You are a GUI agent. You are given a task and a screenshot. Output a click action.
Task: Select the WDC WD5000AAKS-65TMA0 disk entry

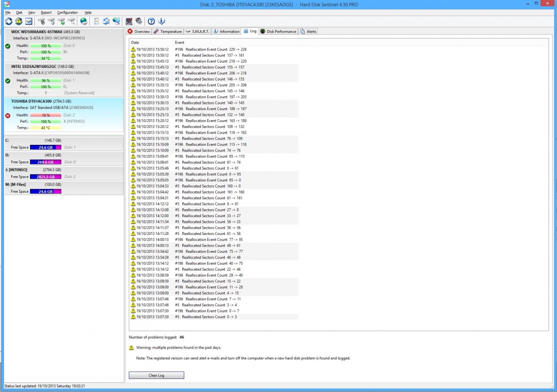(x=64, y=45)
